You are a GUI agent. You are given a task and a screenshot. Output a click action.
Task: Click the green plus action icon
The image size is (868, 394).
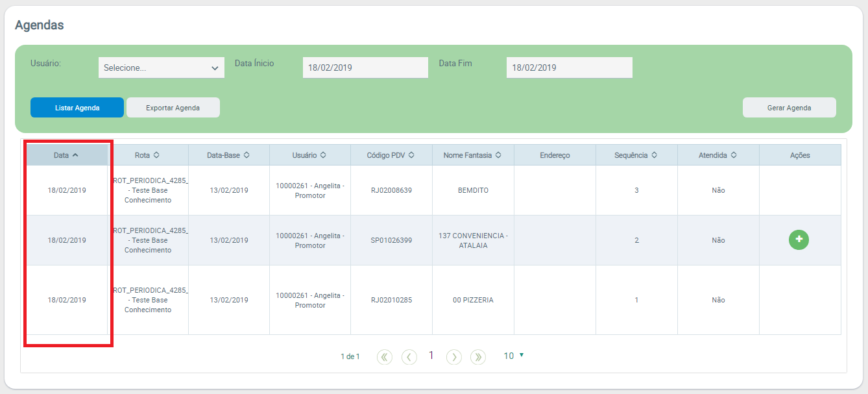[799, 240]
